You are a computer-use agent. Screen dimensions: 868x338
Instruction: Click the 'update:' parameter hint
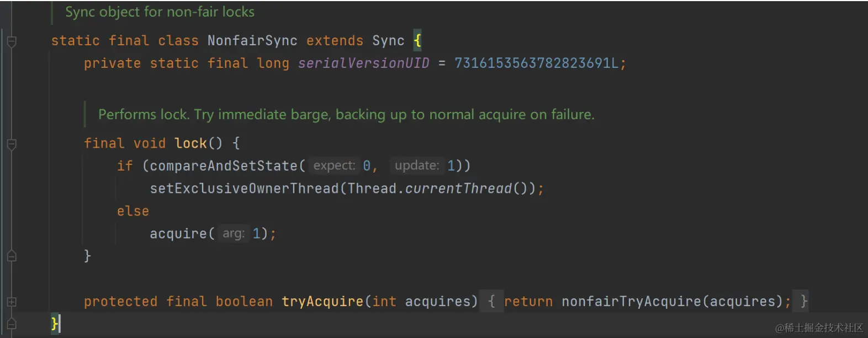point(416,166)
